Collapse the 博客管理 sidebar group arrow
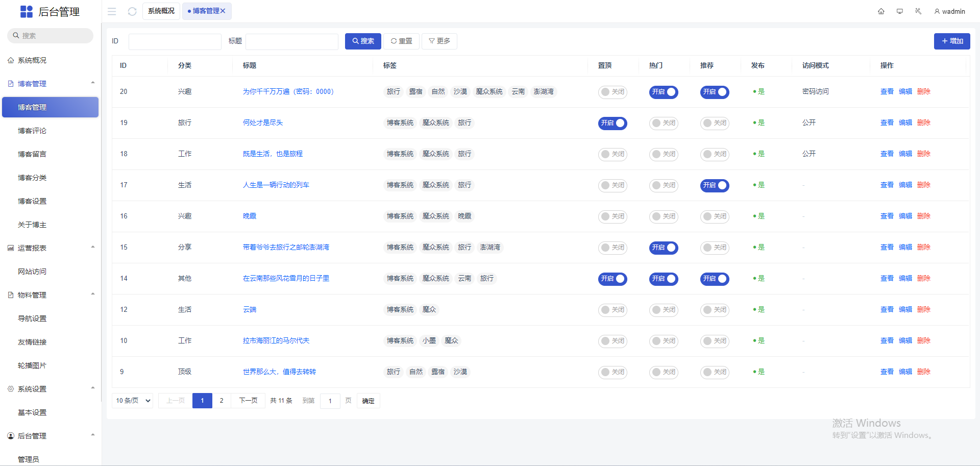The width and height of the screenshot is (980, 466). [93, 83]
